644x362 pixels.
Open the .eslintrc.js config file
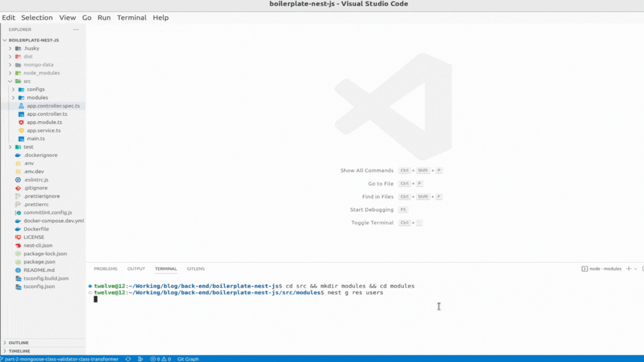(37, 179)
